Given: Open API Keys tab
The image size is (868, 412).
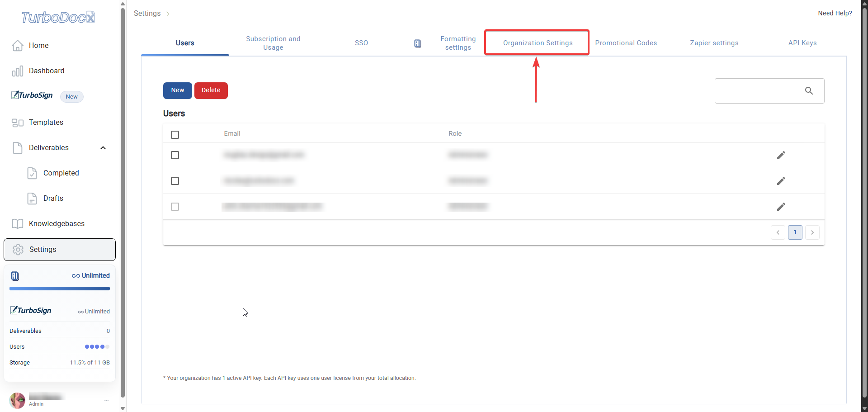Looking at the screenshot, I should click(802, 43).
